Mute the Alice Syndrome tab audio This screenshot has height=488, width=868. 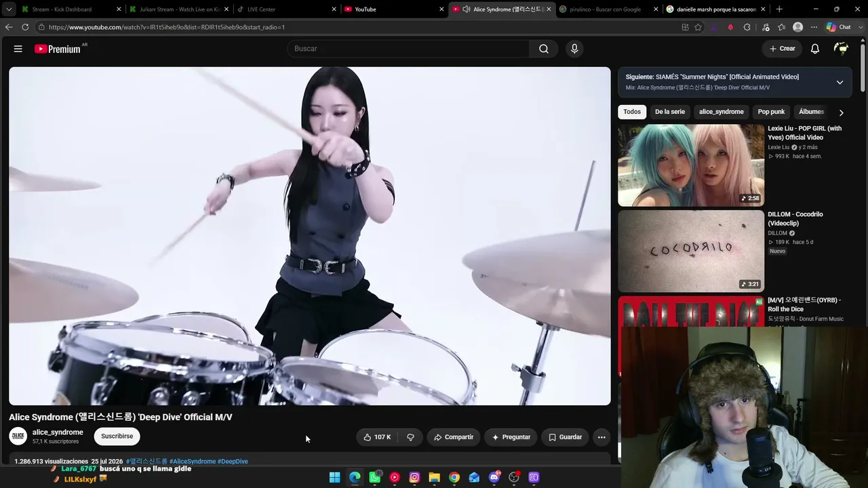tap(467, 9)
